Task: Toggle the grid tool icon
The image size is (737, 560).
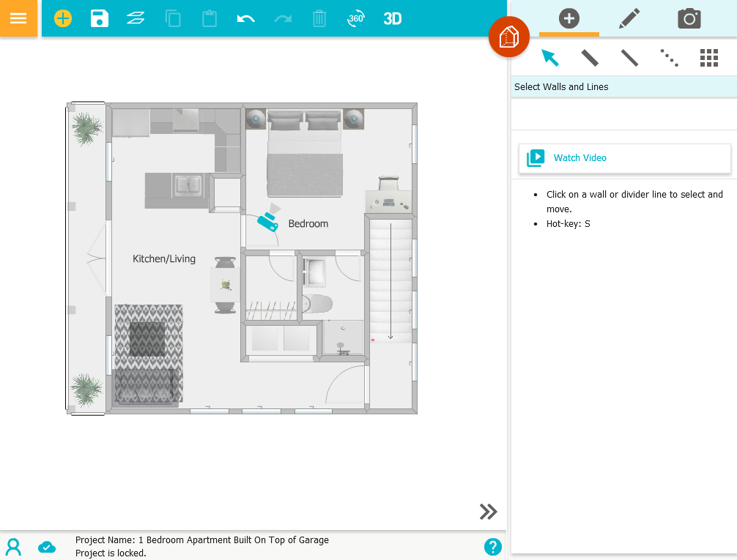Action: tap(708, 58)
